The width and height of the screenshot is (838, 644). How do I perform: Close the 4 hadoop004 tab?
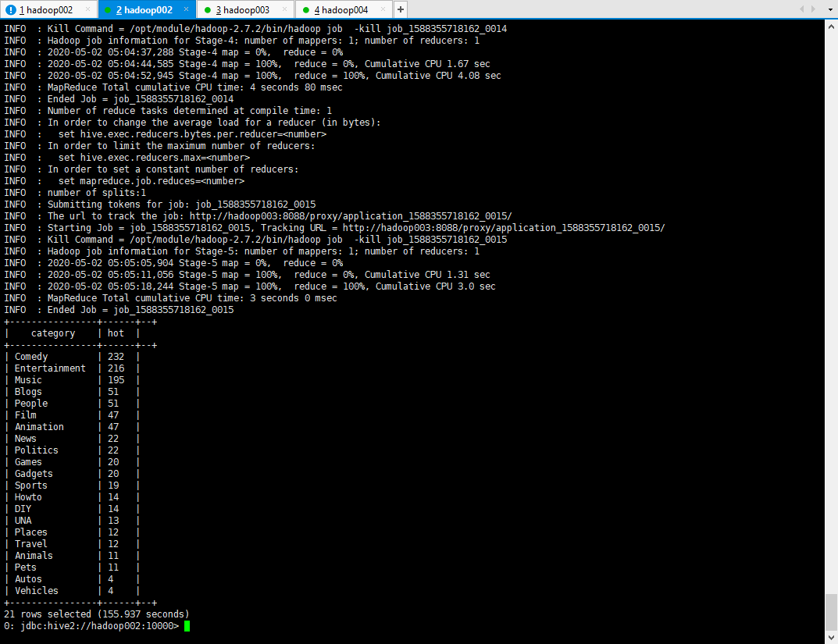383,9
